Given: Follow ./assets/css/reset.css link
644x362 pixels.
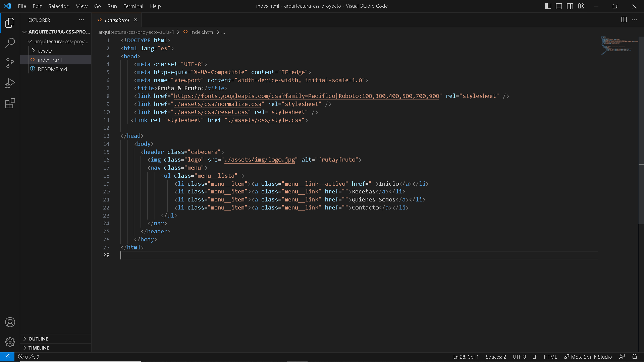Looking at the screenshot, I should tap(211, 112).
